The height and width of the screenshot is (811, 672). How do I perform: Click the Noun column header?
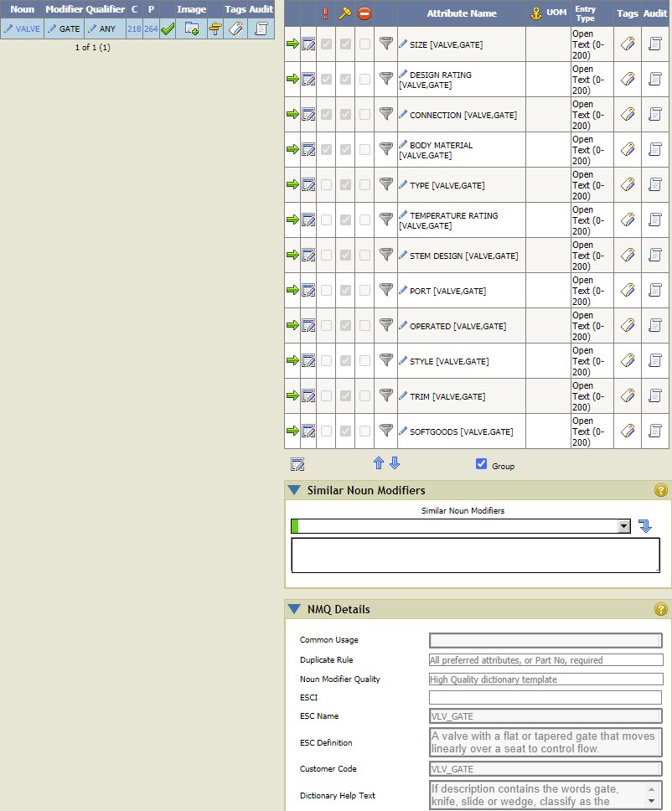click(x=22, y=9)
